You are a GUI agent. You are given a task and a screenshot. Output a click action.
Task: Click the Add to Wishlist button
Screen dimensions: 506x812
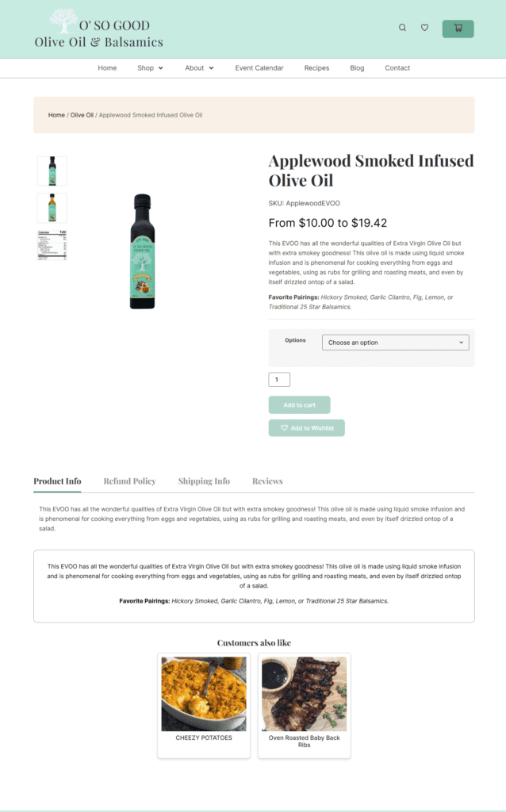pyautogui.click(x=307, y=427)
